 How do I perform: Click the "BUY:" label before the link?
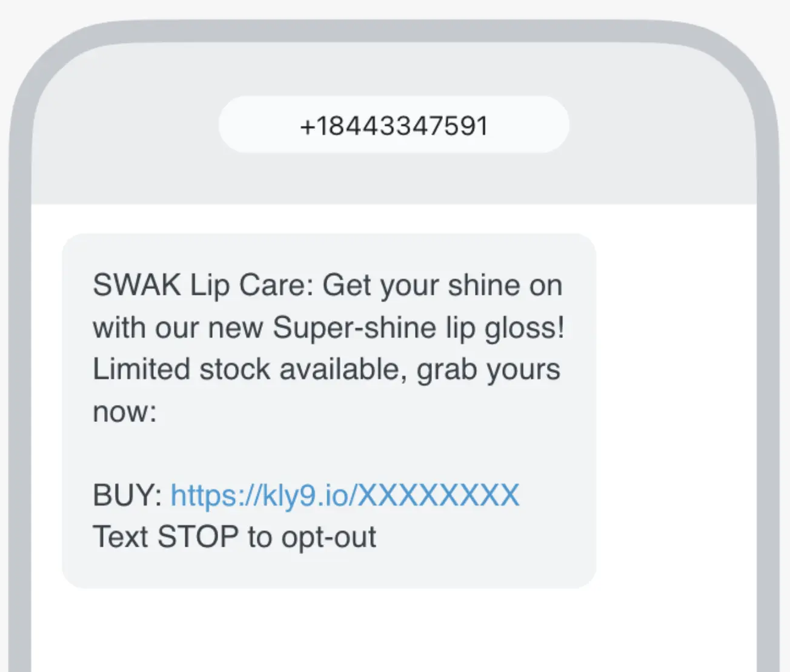coord(127,495)
